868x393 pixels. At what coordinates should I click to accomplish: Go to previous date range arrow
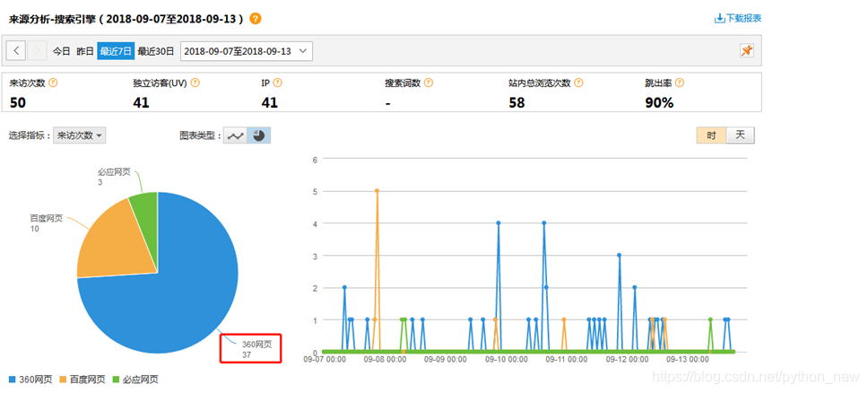click(x=17, y=51)
